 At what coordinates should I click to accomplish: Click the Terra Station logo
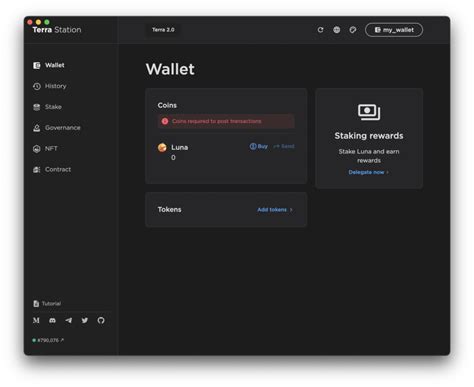[57, 30]
